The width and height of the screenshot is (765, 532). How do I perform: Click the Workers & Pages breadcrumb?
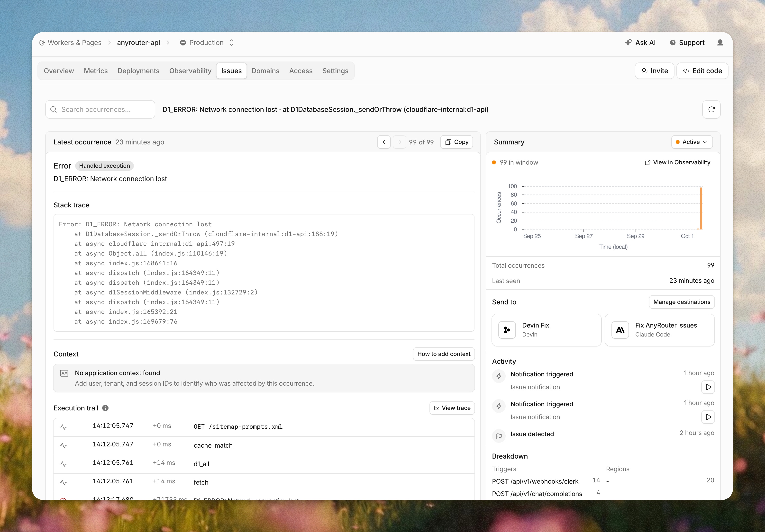click(70, 43)
